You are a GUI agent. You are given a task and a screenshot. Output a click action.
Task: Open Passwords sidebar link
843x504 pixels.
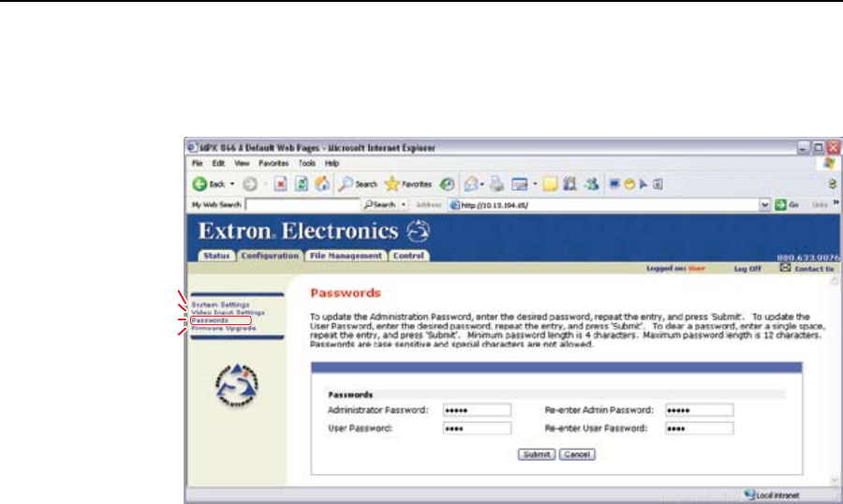pos(210,320)
